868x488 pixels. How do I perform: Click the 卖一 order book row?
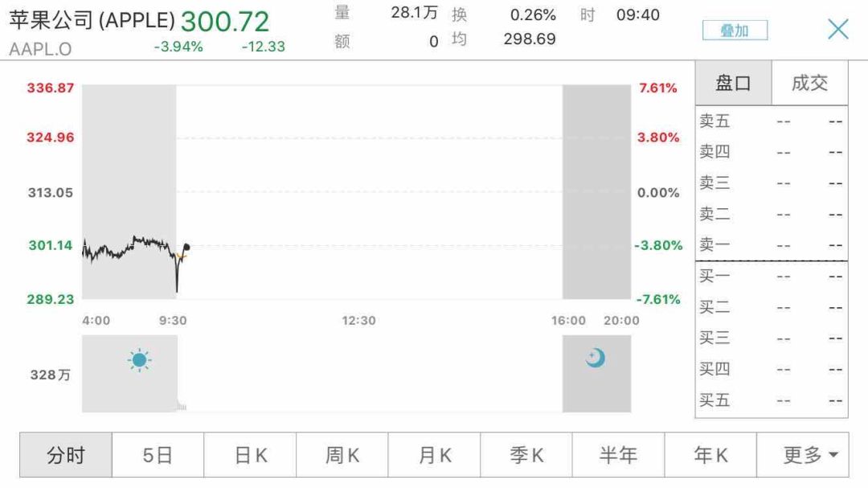coord(771,244)
